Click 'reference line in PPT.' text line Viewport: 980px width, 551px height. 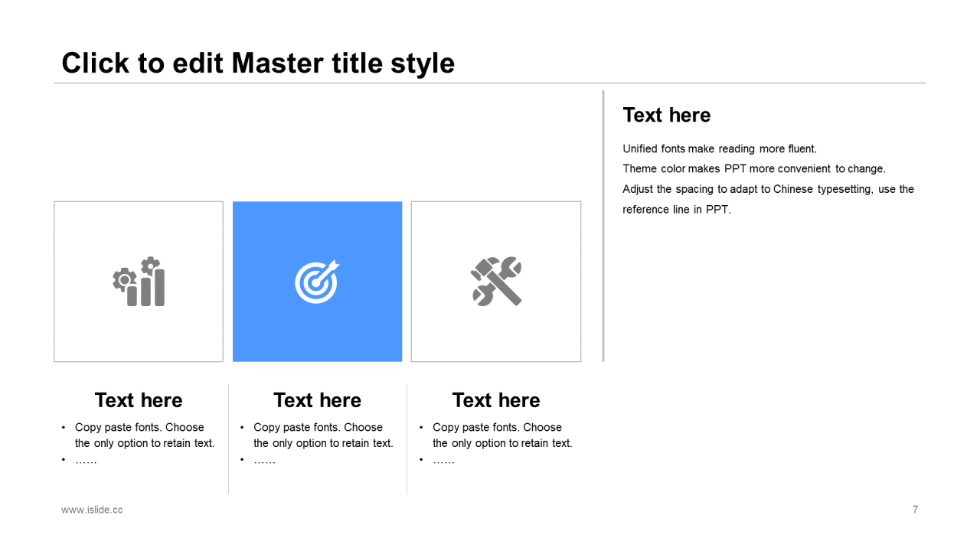(x=676, y=210)
